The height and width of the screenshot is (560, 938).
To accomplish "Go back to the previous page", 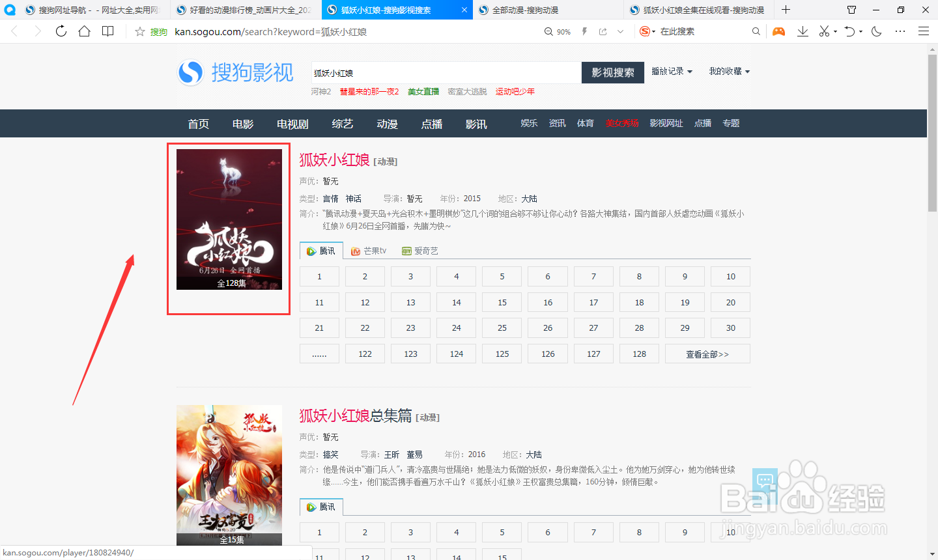I will coord(14,31).
